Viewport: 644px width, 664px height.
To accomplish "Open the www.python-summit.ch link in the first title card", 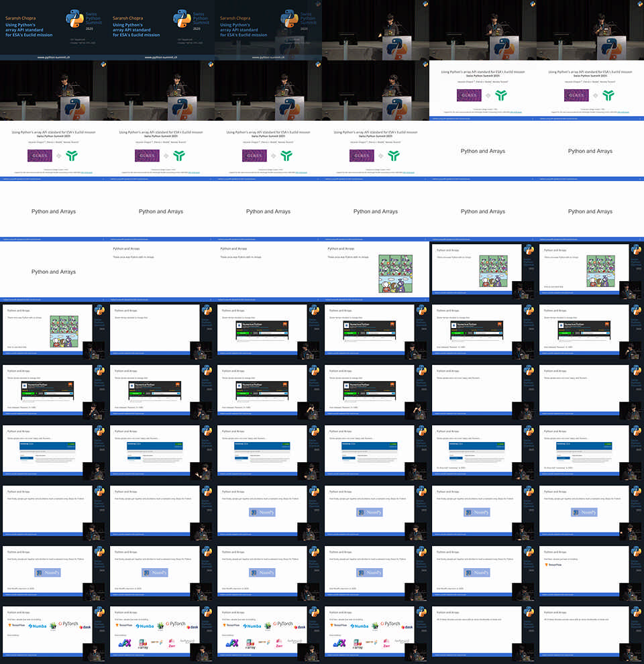I will point(54,57).
